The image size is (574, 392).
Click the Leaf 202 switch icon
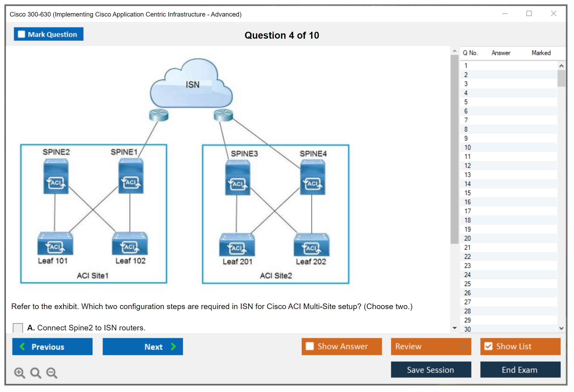point(312,245)
